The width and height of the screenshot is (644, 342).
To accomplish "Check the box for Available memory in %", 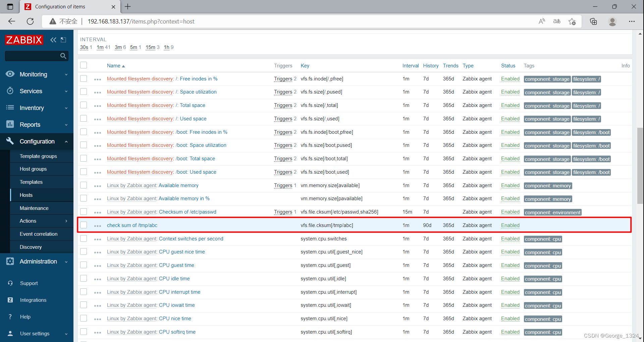I will click(84, 198).
